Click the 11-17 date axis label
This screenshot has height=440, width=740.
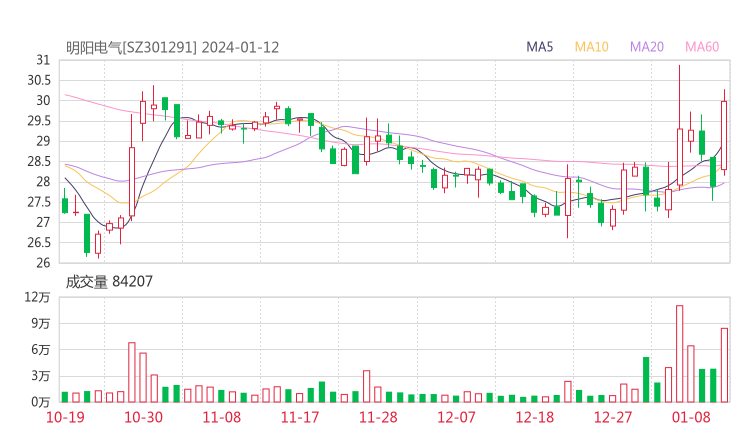300,417
